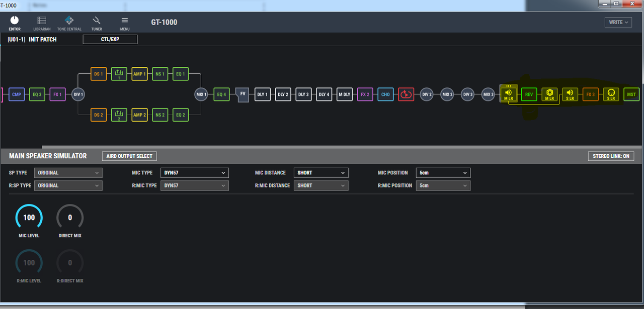Screen dimensions: 644x309
Task: Open the R:MIC DISTANCE dropdown
Action: point(321,186)
